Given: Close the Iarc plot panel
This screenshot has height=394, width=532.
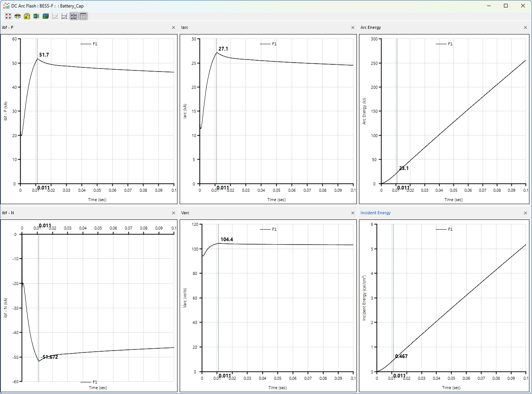Looking at the screenshot, I should coord(353,28).
